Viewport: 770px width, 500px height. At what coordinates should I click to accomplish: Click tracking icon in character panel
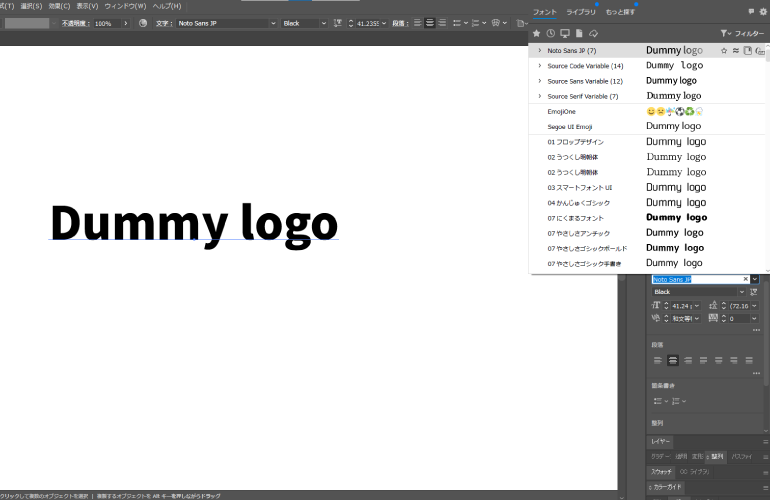[x=713, y=318]
